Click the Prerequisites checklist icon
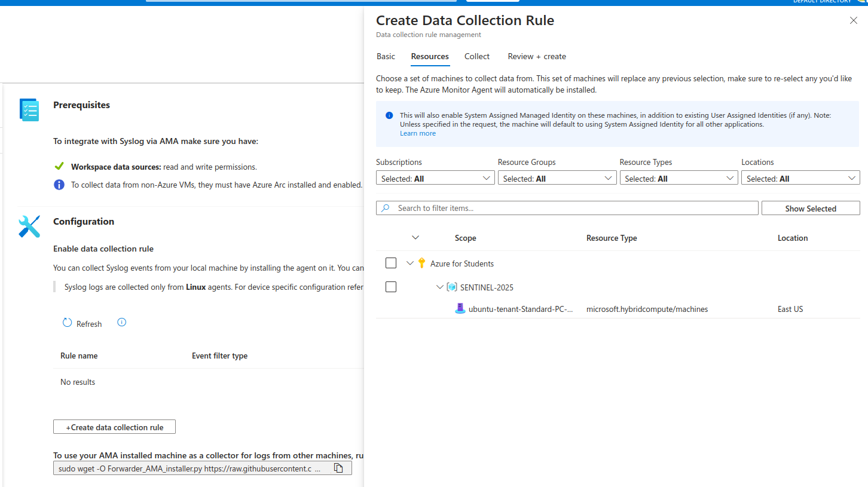 pyautogui.click(x=29, y=110)
